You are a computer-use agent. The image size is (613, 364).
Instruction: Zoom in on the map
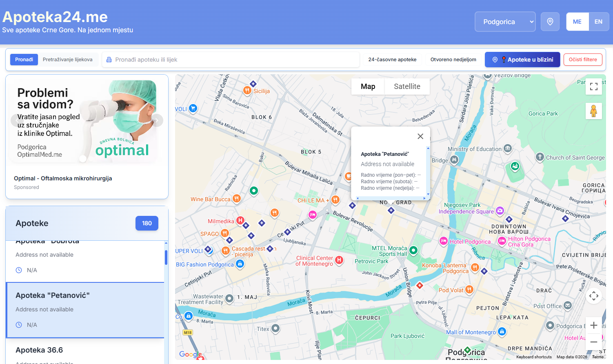pyautogui.click(x=593, y=325)
